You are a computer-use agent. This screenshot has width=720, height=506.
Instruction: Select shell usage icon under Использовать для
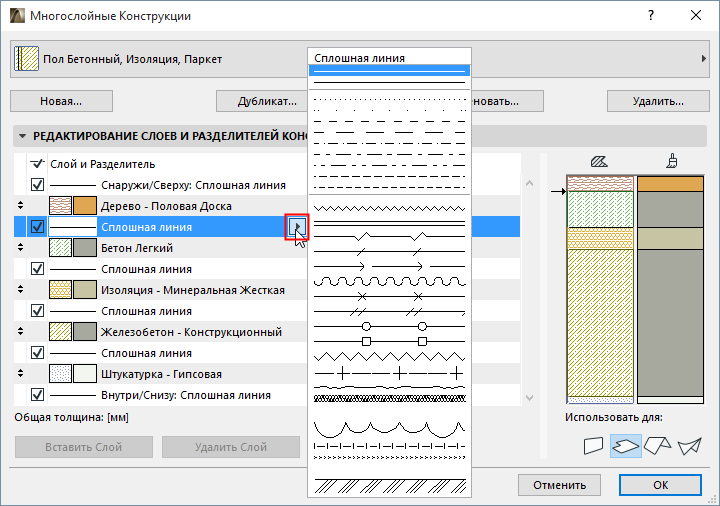click(x=690, y=445)
